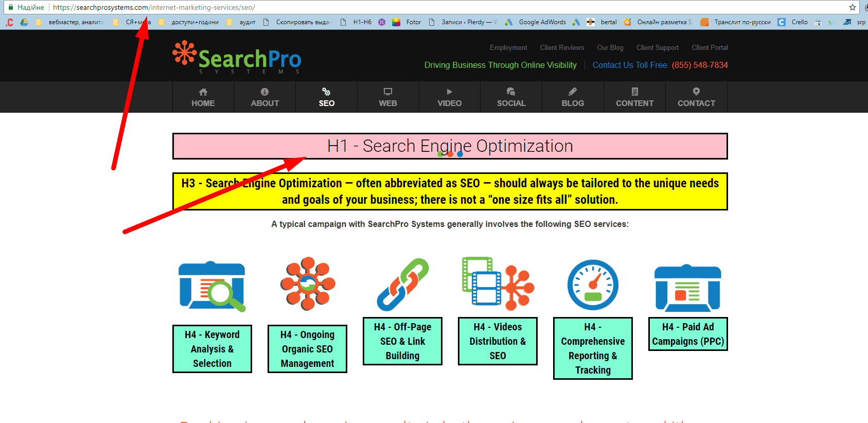The height and width of the screenshot is (423, 868).
Task: Click the H1 Search Engine Optimization heading
Action: [450, 146]
